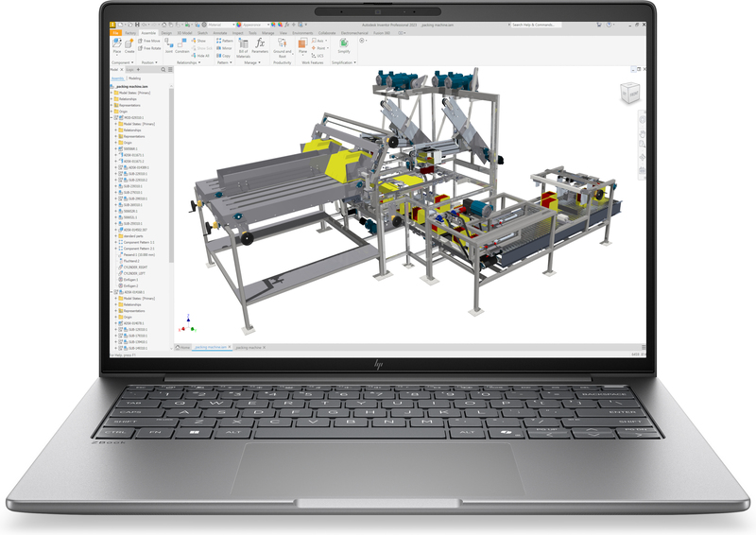
Task: Click the ViewCube in the viewport
Action: coord(629,93)
